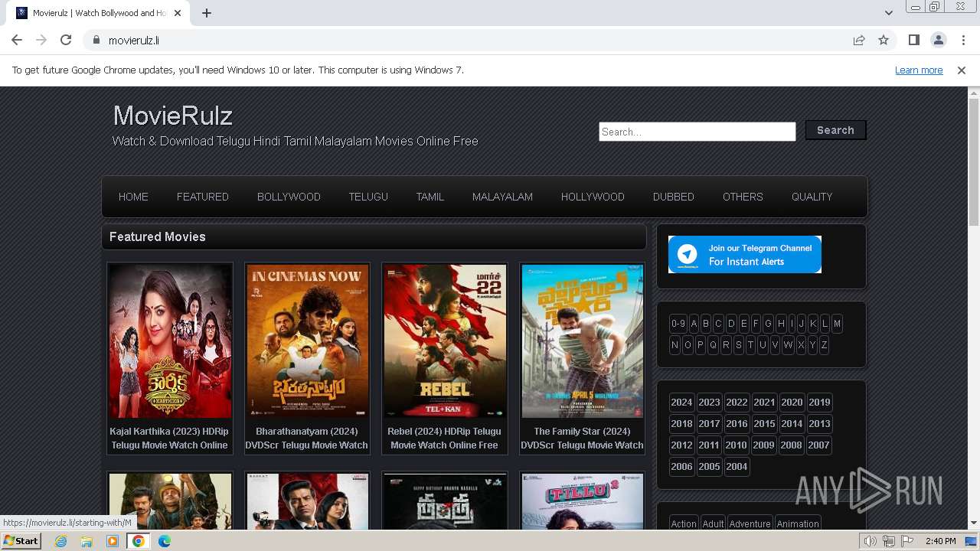Screen dimensions: 980x551
Task: Open File Explorer from taskbar
Action: (87, 541)
